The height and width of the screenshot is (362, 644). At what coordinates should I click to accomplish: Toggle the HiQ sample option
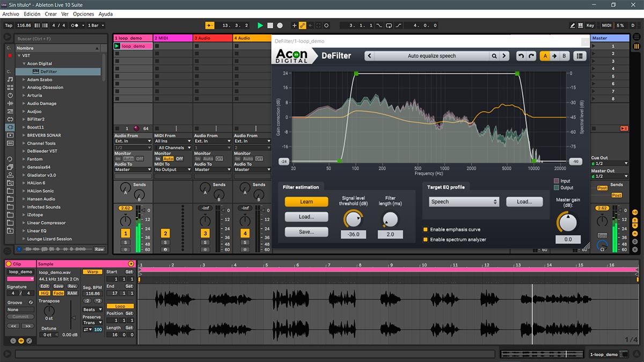coord(45,293)
